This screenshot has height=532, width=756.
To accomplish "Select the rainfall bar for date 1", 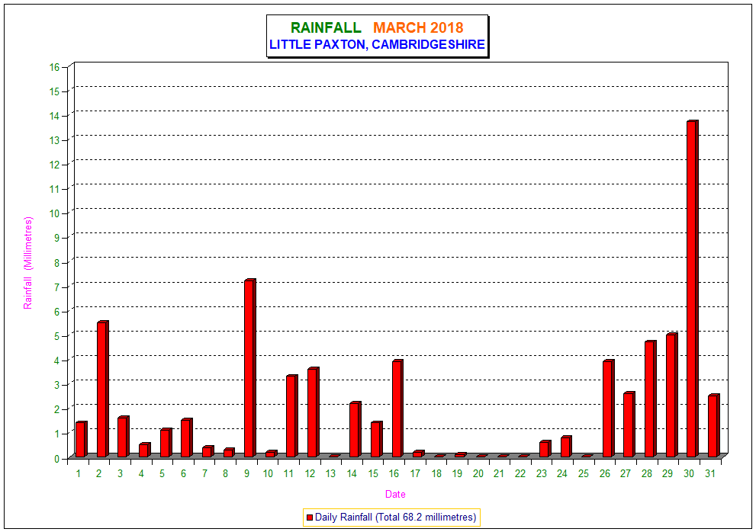I will [81, 439].
